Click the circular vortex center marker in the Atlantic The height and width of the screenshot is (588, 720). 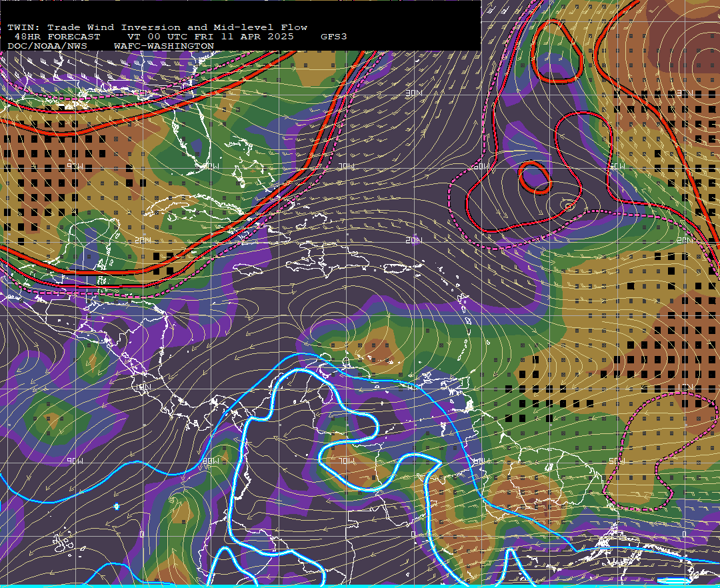tap(569, 207)
